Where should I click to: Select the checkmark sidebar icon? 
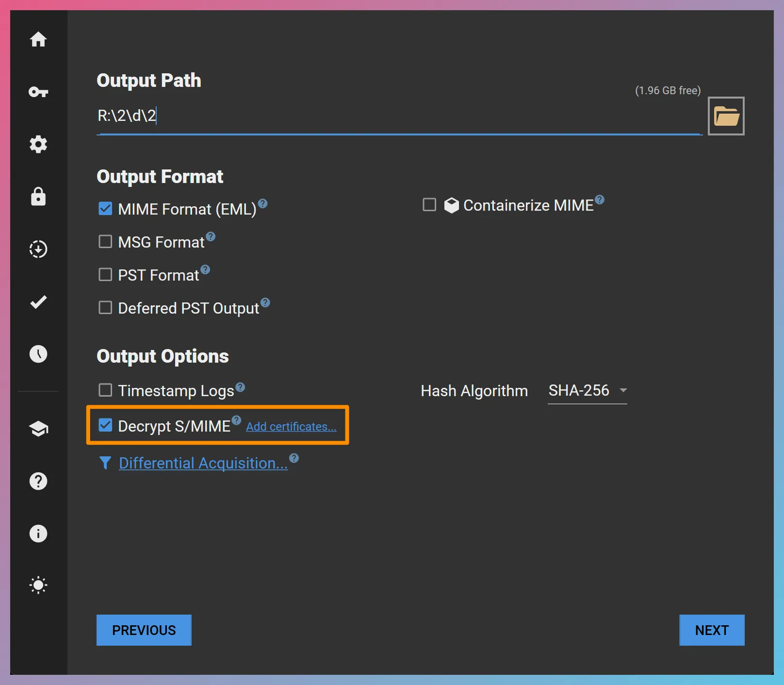(x=38, y=302)
